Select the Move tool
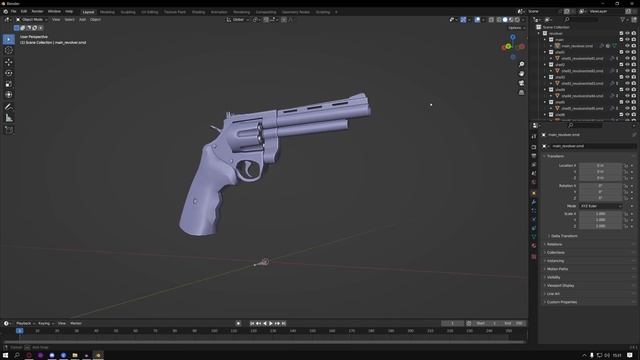The image size is (640, 360). coord(9,62)
